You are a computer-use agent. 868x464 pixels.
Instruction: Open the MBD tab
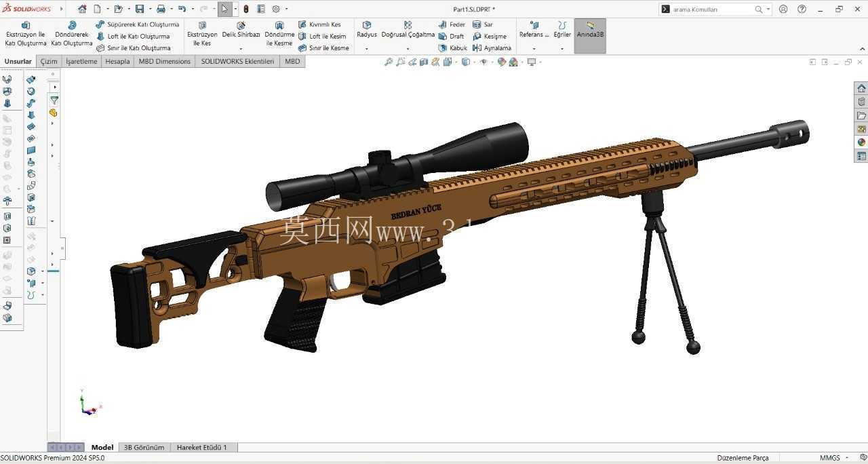pos(292,61)
